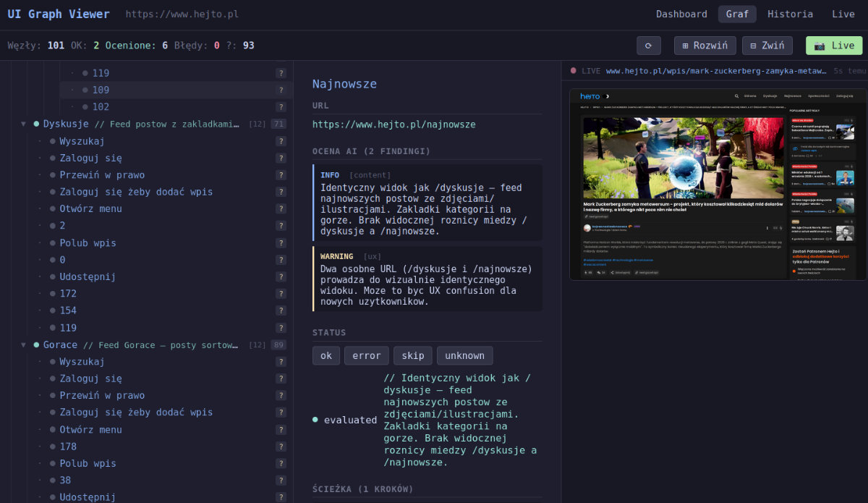Click the live page screenshot preview
This screenshot has height=503, width=868.
717,185
